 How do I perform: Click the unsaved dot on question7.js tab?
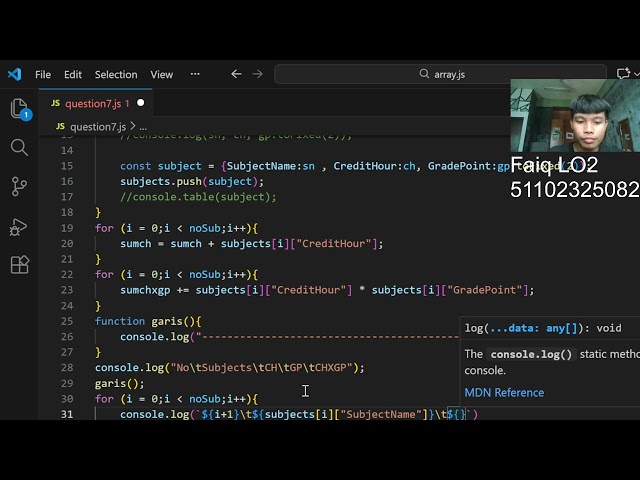140,103
